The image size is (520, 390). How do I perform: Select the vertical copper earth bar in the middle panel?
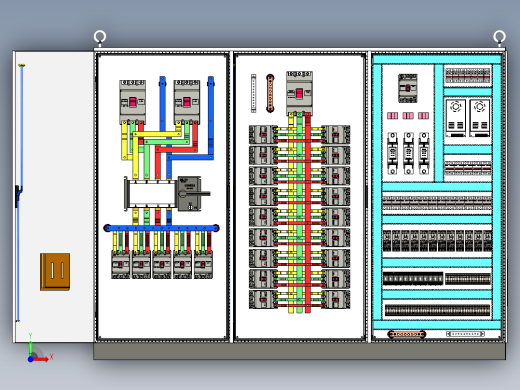270,93
